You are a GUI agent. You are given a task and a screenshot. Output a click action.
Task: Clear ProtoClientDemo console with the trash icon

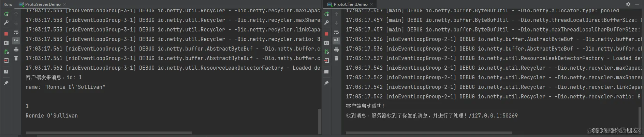pyautogui.click(x=336, y=58)
